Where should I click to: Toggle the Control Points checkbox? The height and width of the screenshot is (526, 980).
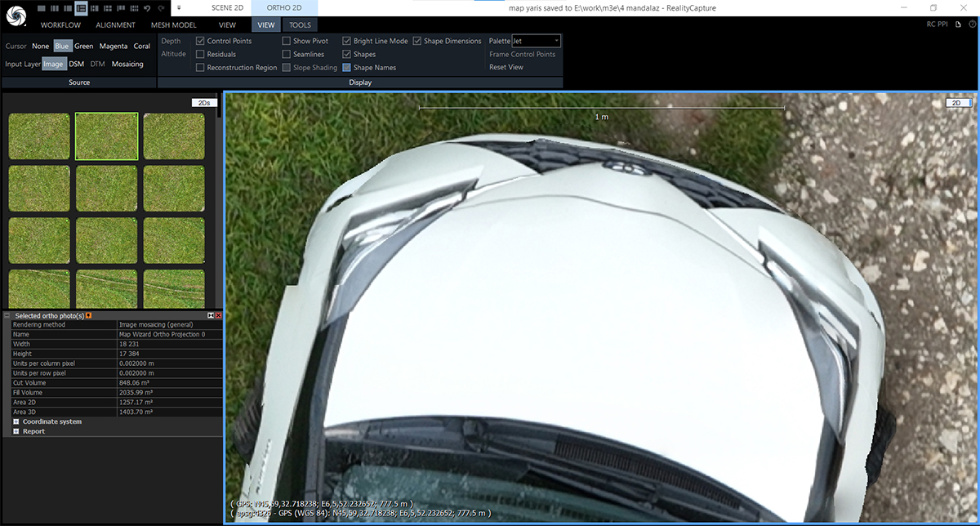200,41
